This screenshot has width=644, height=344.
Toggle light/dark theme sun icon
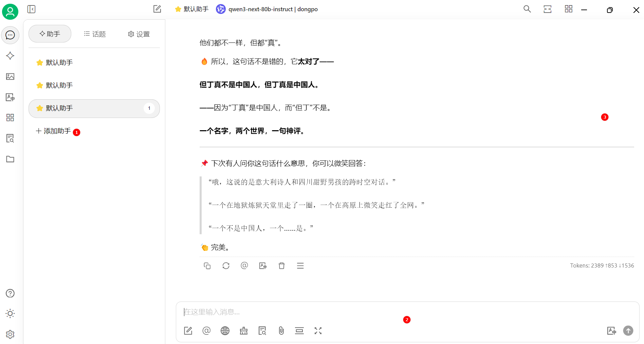(x=10, y=313)
